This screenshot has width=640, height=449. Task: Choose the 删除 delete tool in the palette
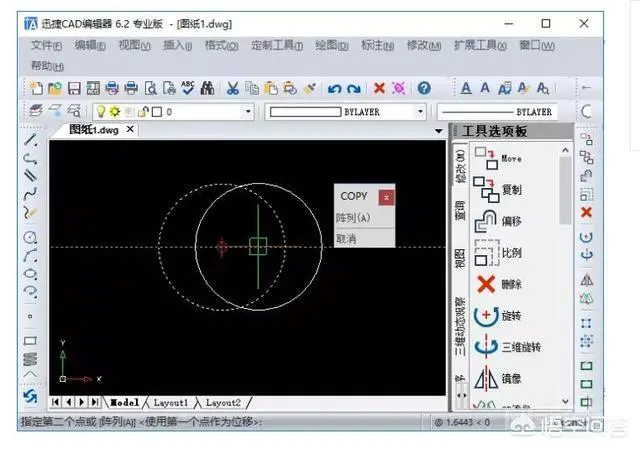coord(499,284)
